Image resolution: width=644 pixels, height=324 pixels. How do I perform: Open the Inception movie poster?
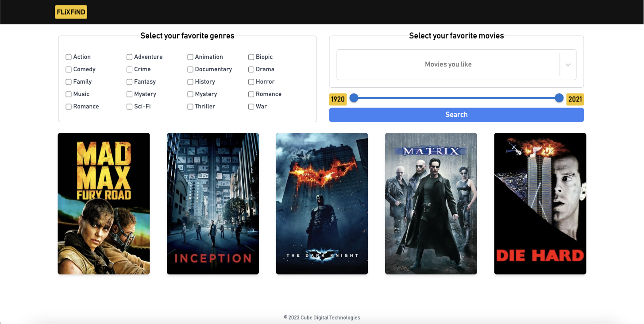pyautogui.click(x=213, y=204)
